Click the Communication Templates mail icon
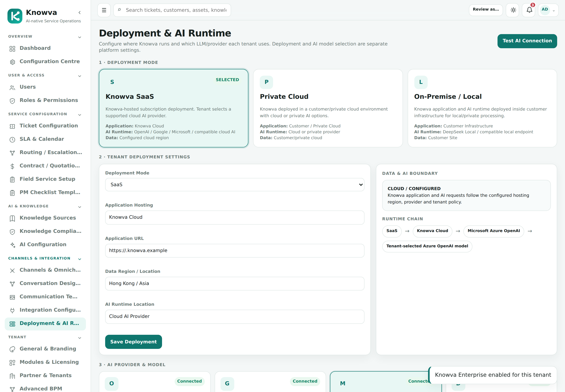 pos(12,297)
